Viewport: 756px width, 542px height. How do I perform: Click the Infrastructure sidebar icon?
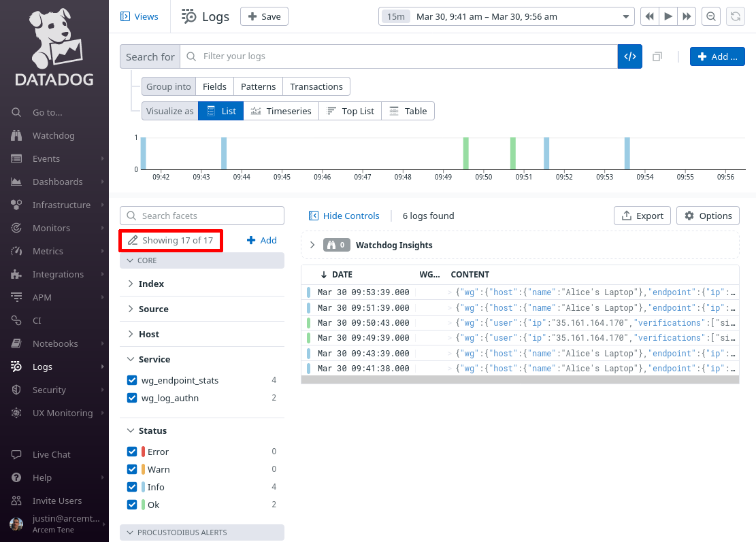pos(16,205)
